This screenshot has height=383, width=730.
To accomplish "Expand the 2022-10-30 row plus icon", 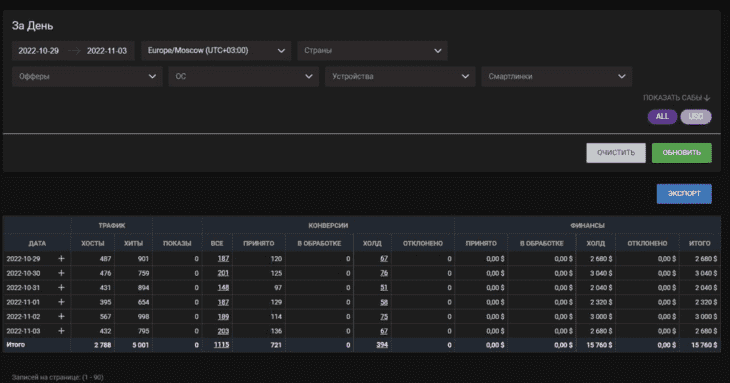I will click(61, 273).
